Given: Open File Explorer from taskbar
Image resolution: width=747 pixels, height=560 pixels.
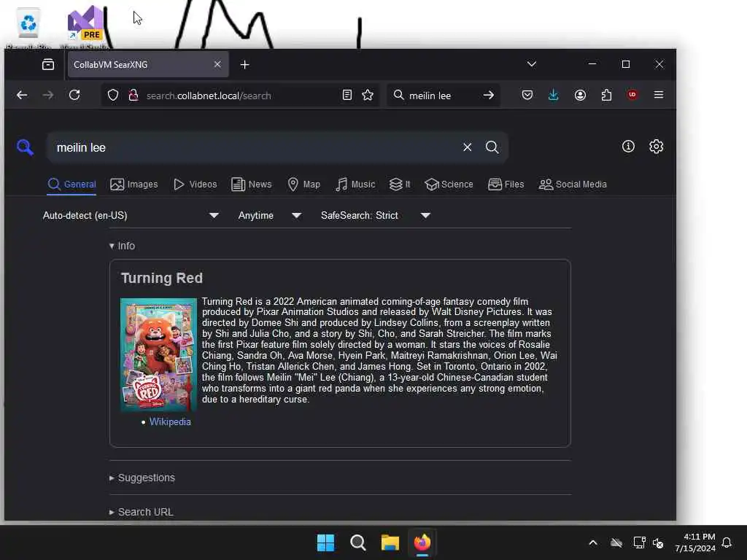Looking at the screenshot, I should (390, 542).
